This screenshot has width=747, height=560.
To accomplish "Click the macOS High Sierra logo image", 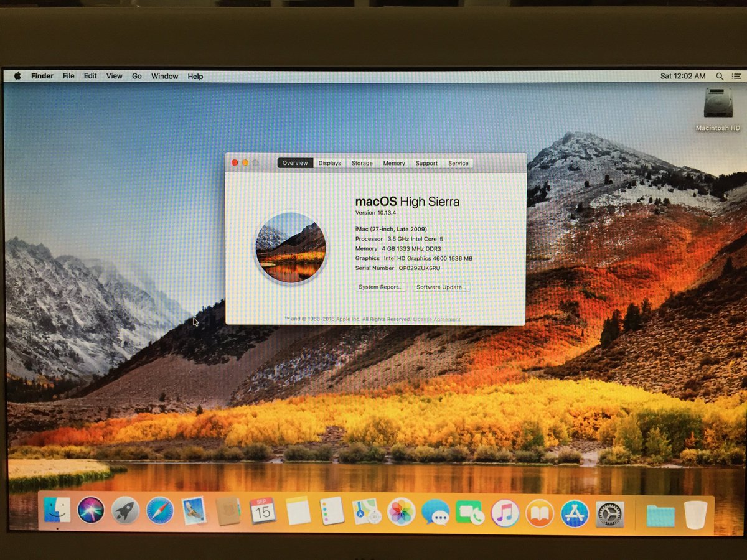I will click(x=290, y=248).
